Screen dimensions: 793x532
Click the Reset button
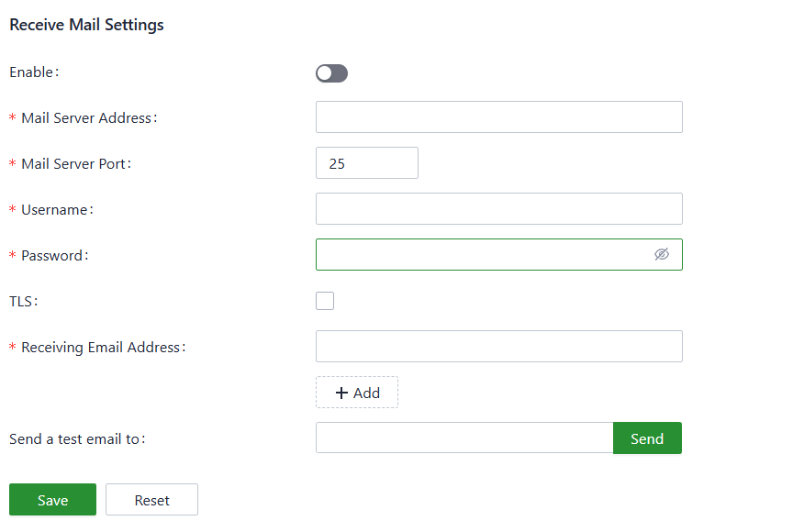pyautogui.click(x=151, y=500)
